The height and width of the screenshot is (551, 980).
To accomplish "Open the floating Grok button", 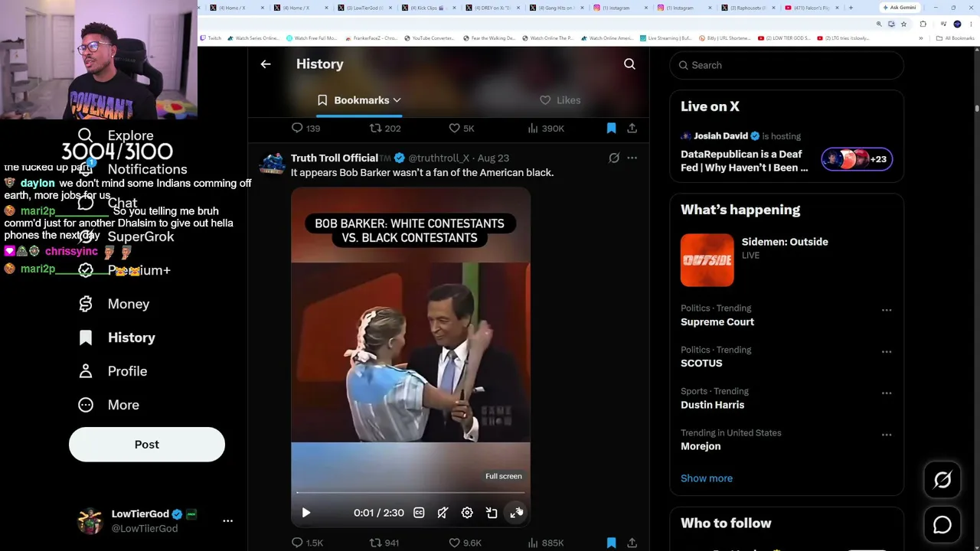I will click(942, 480).
